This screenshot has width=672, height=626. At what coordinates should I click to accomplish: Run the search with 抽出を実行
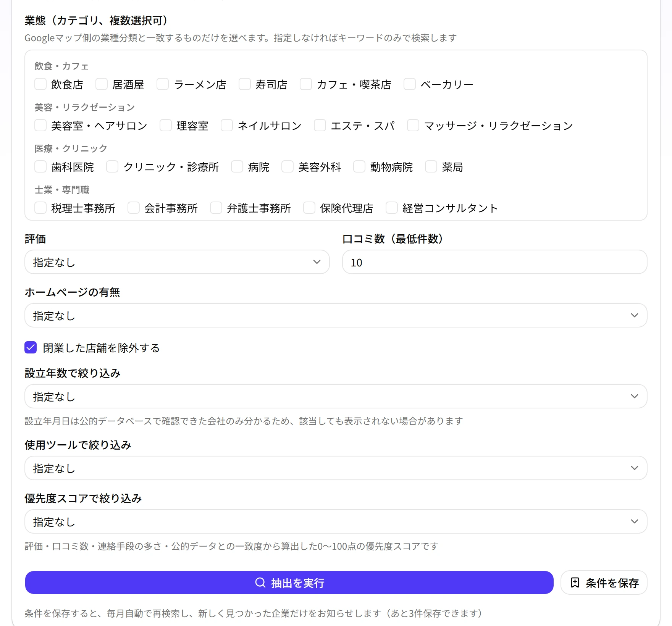tap(289, 582)
